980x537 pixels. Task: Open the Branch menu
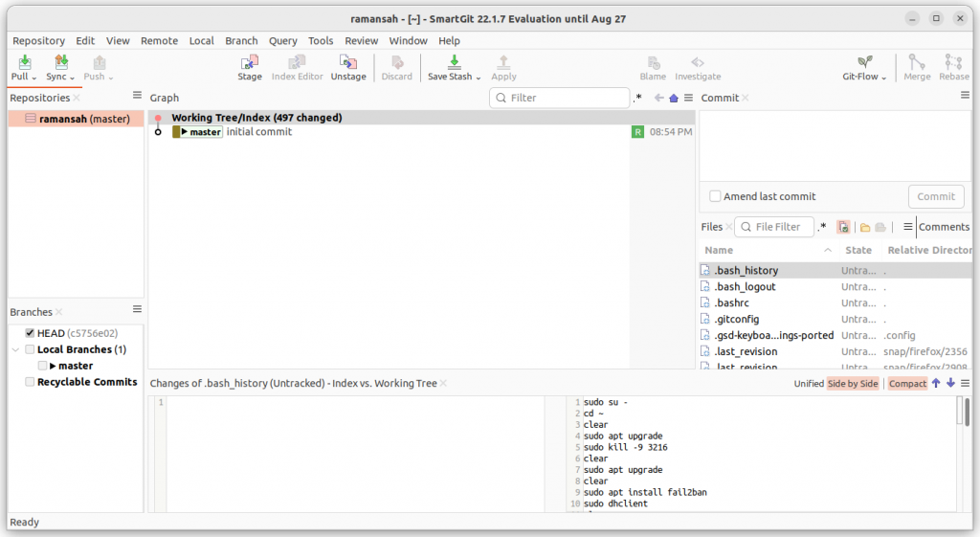pos(241,40)
